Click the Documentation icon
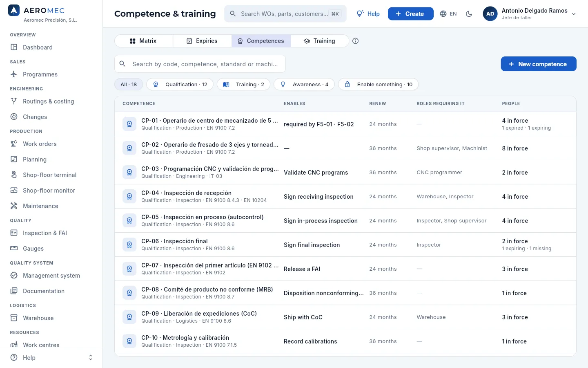Image resolution: width=588 pixels, height=368 pixels. point(14,291)
